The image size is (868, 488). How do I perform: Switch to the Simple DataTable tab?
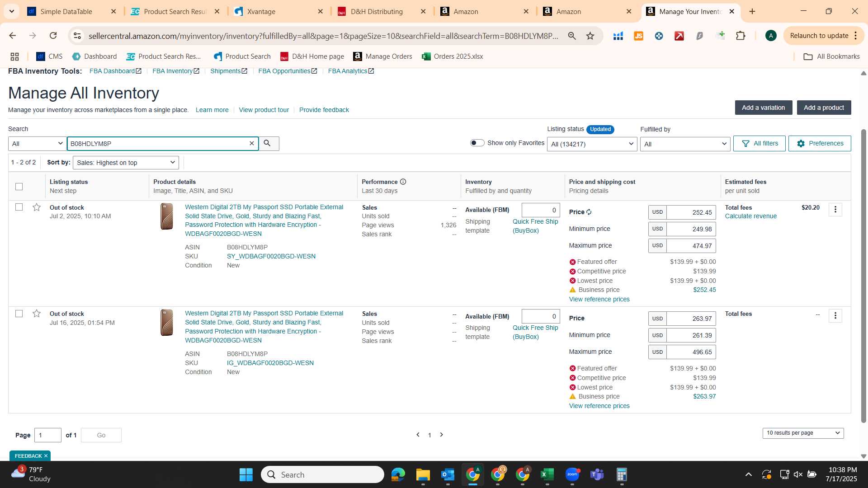[66, 11]
